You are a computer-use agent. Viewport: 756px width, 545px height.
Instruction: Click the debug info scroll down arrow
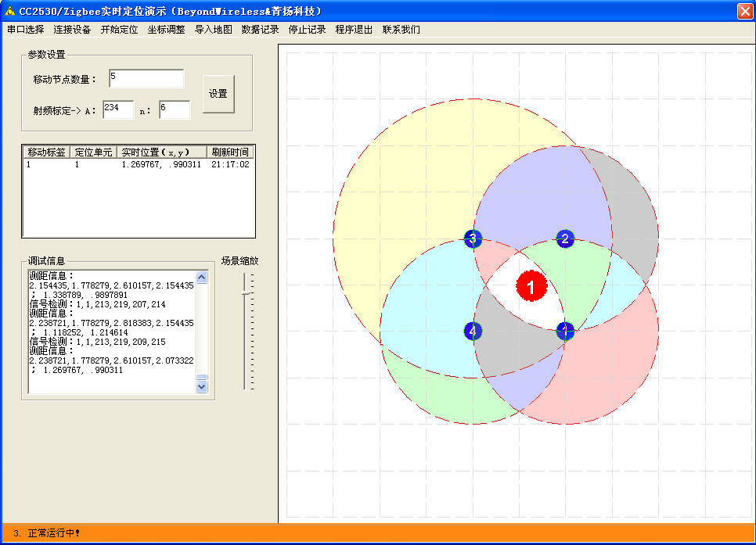click(x=202, y=386)
